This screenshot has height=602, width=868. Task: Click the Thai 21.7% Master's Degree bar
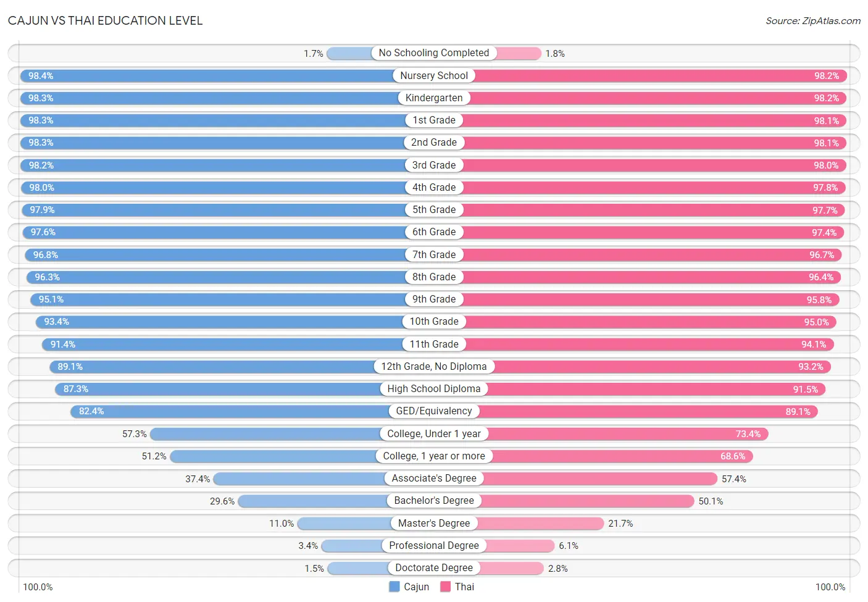tap(541, 523)
